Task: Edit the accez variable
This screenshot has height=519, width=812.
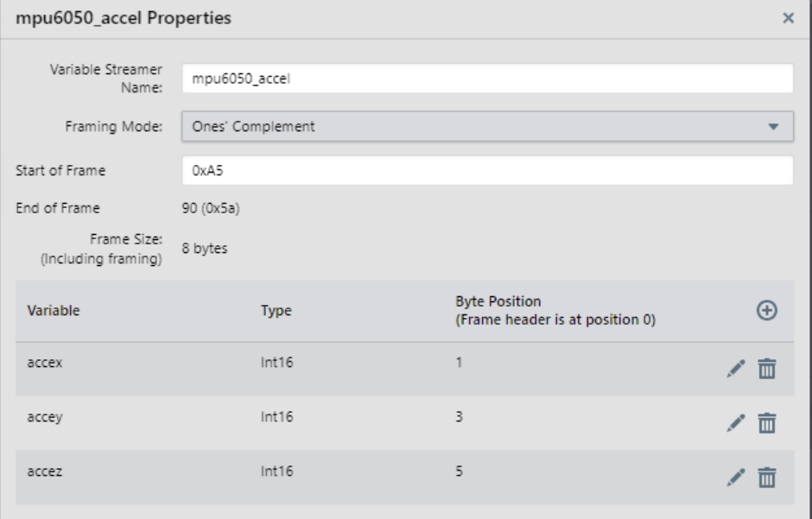Action: pos(736,478)
